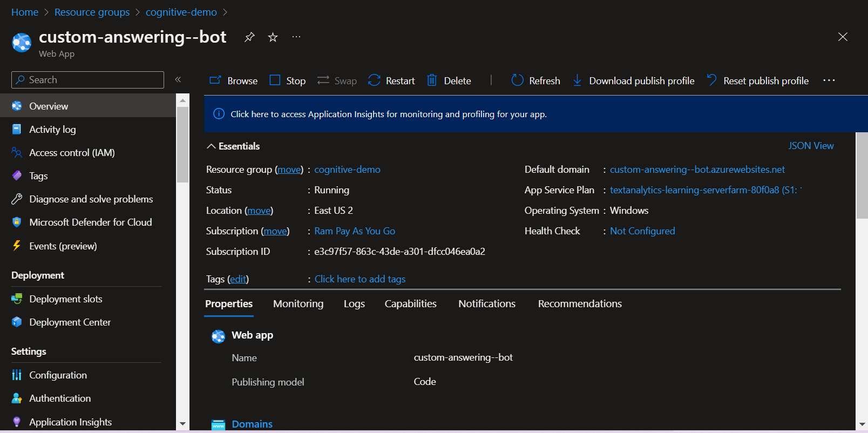Click the move link for Location

coord(259,211)
